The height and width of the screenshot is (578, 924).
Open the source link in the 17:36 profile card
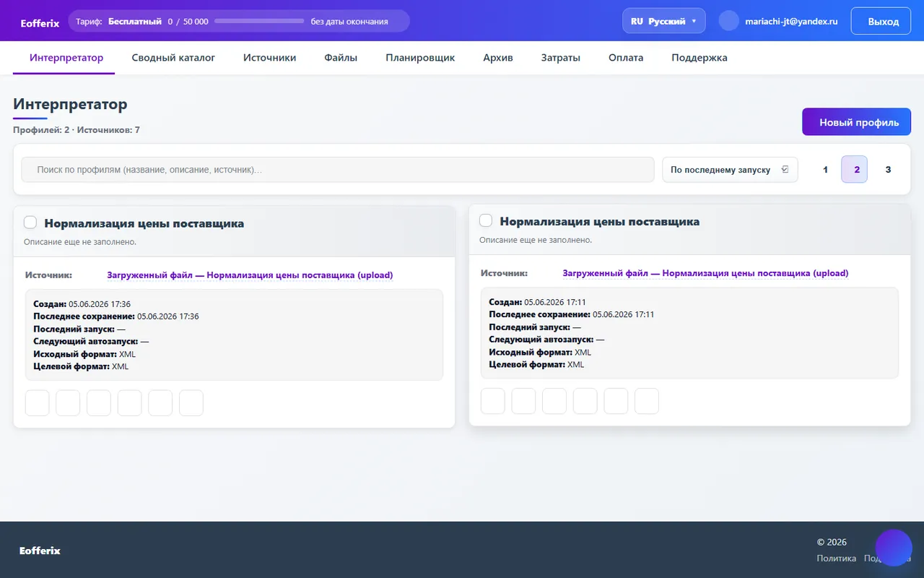250,275
